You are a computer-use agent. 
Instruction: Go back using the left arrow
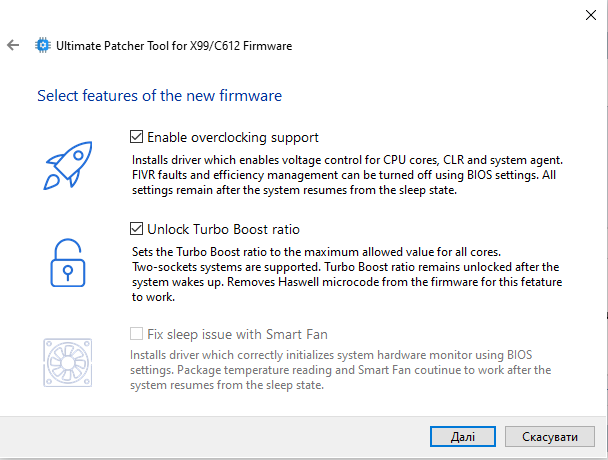click(13, 45)
